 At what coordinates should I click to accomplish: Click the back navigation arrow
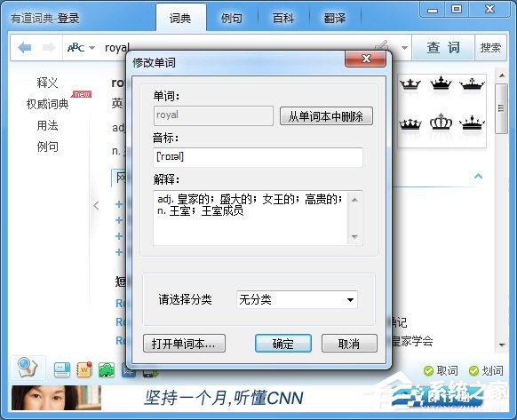coord(25,48)
